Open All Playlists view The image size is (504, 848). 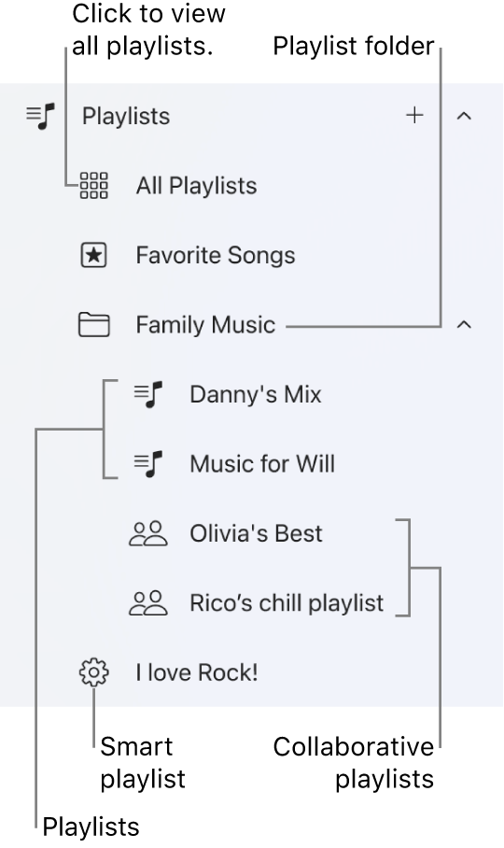point(196,186)
